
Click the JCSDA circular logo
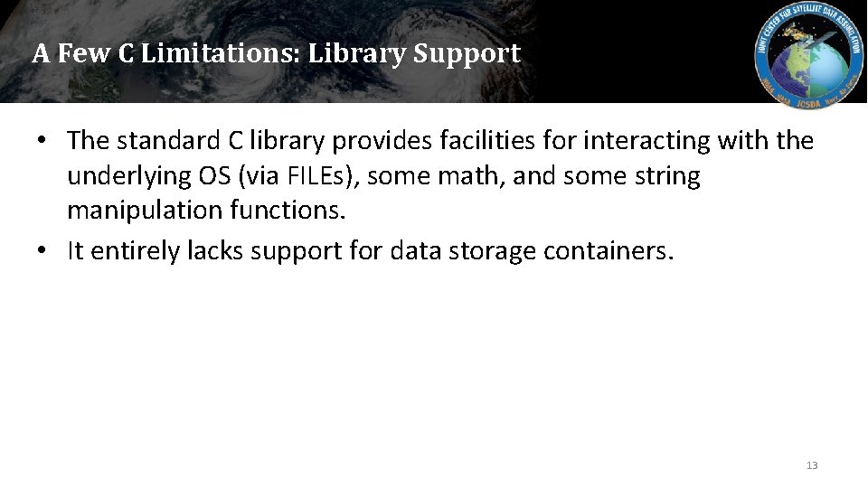(x=808, y=55)
